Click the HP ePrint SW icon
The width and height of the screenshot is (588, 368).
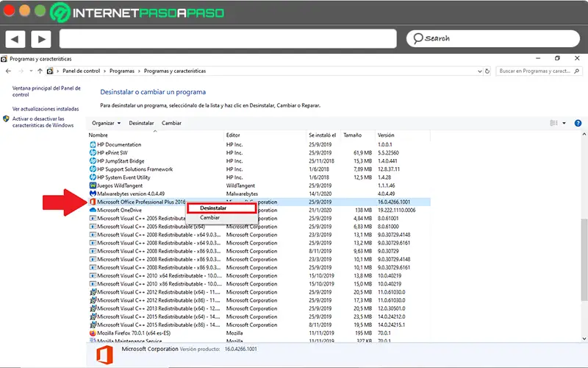(x=93, y=153)
